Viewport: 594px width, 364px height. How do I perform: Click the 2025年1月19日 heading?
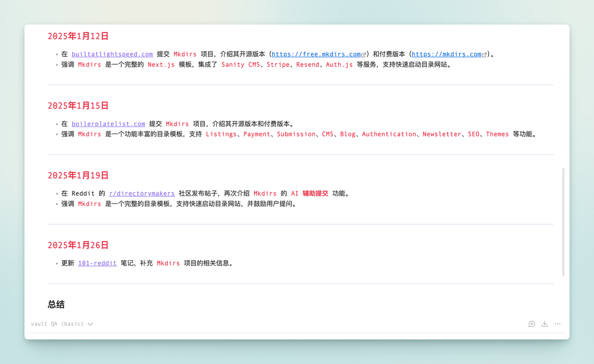(78, 176)
